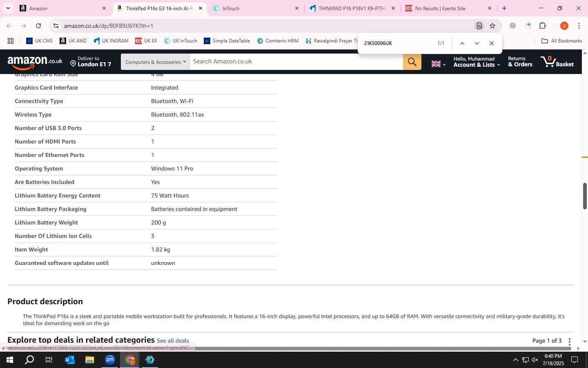
Task: Click the find-in-page icon in the address bar
Action: pyautogui.click(x=479, y=26)
